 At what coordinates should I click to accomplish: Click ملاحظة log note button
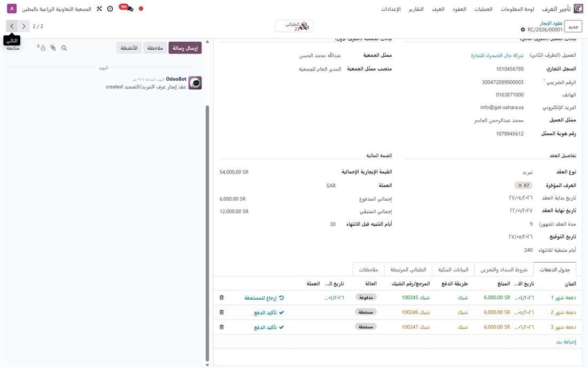click(155, 48)
